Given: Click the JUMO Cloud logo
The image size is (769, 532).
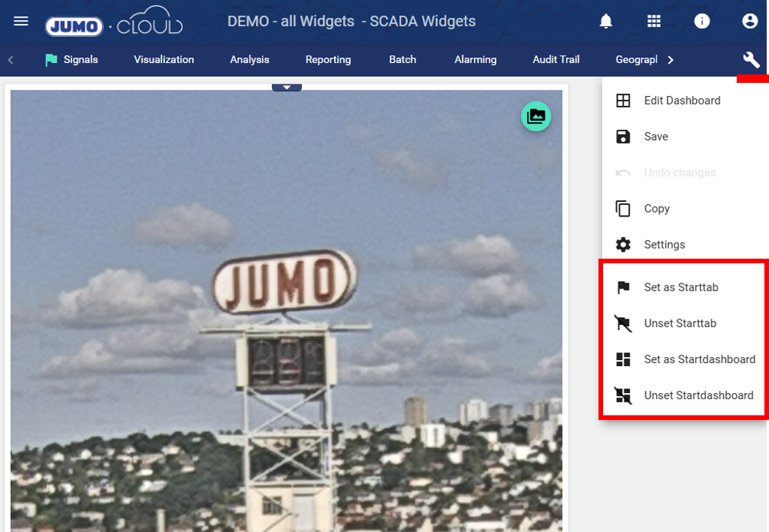Looking at the screenshot, I should click(114, 22).
